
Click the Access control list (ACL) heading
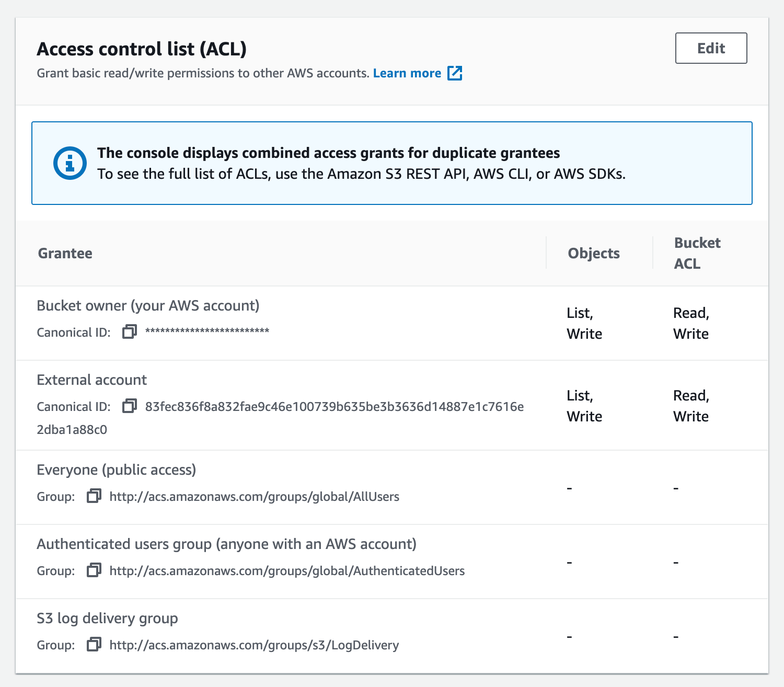click(142, 49)
